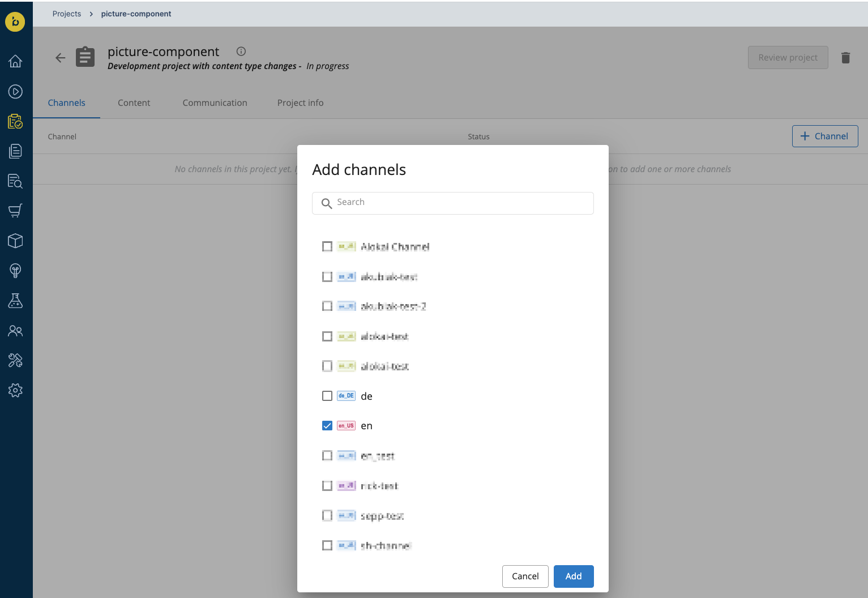Click the purple locale badge for rick-test

click(346, 486)
